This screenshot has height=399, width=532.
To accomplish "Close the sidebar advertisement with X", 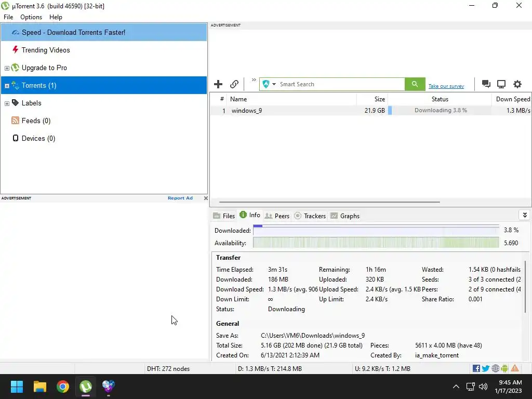I will click(x=206, y=198).
